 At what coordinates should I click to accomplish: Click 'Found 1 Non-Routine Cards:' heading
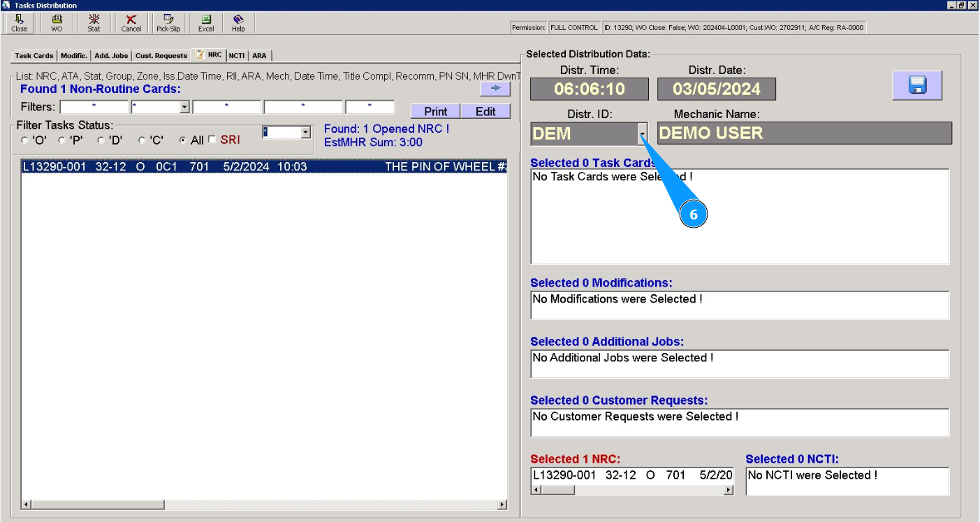pyautogui.click(x=101, y=89)
